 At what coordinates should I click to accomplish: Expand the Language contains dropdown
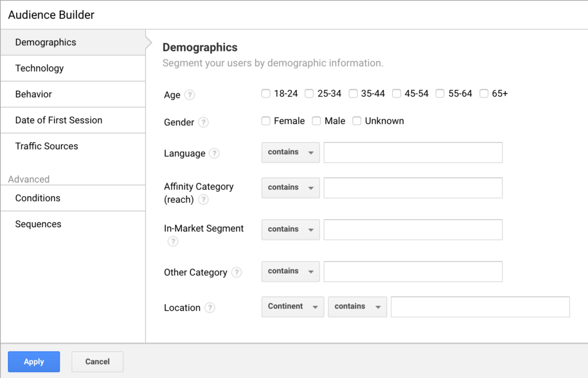point(290,153)
